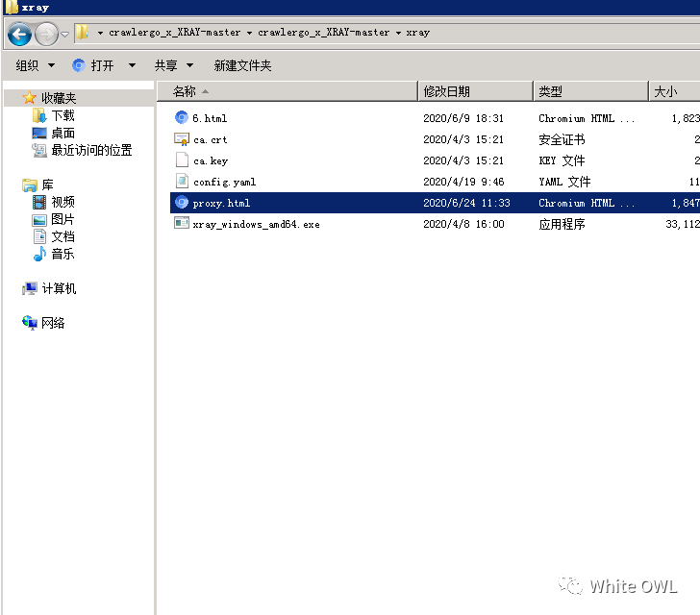700x615 pixels.
Task: Expand the root arrow before first crawlergo_x_XRAY-master
Action: [100, 33]
